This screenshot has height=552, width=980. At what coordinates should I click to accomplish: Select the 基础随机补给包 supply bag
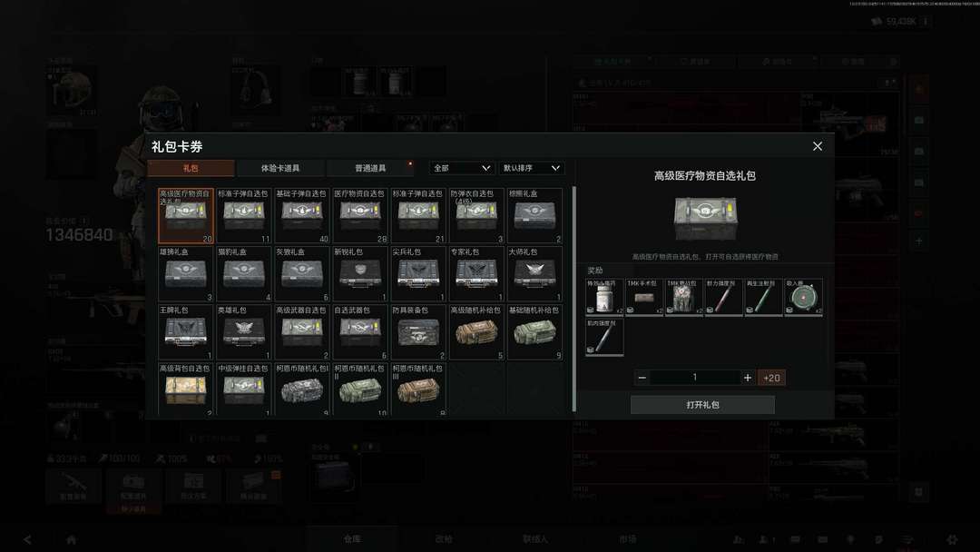(x=534, y=332)
